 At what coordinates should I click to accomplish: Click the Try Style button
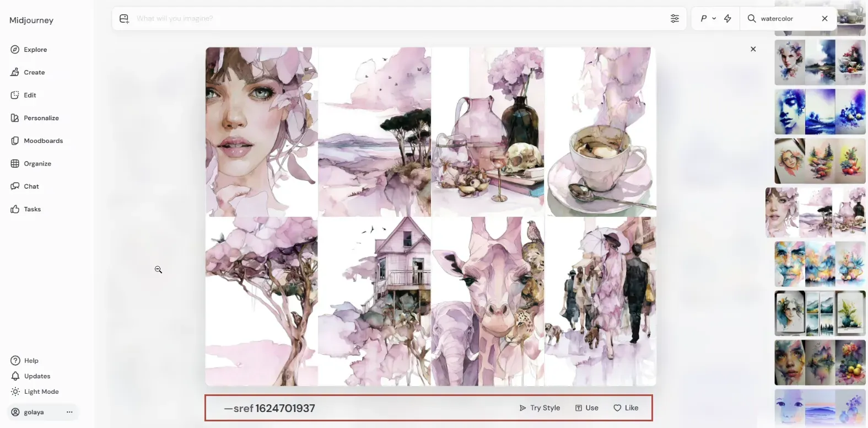540,408
